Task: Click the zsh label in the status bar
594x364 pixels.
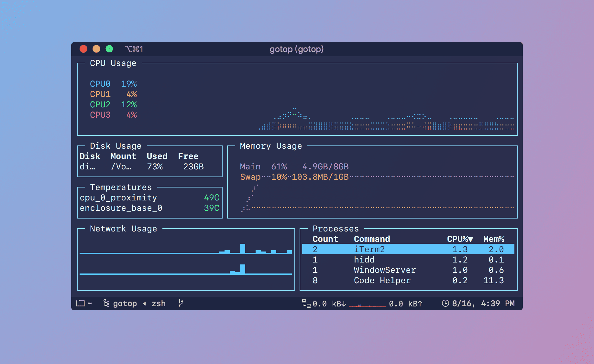Action: point(159,304)
